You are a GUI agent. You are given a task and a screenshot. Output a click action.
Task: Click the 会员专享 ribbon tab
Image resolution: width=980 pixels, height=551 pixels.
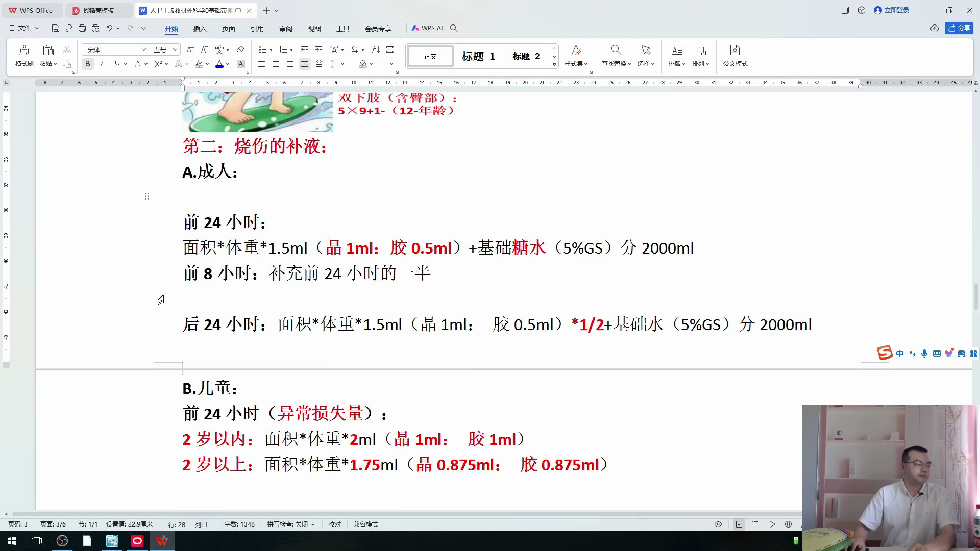378,28
